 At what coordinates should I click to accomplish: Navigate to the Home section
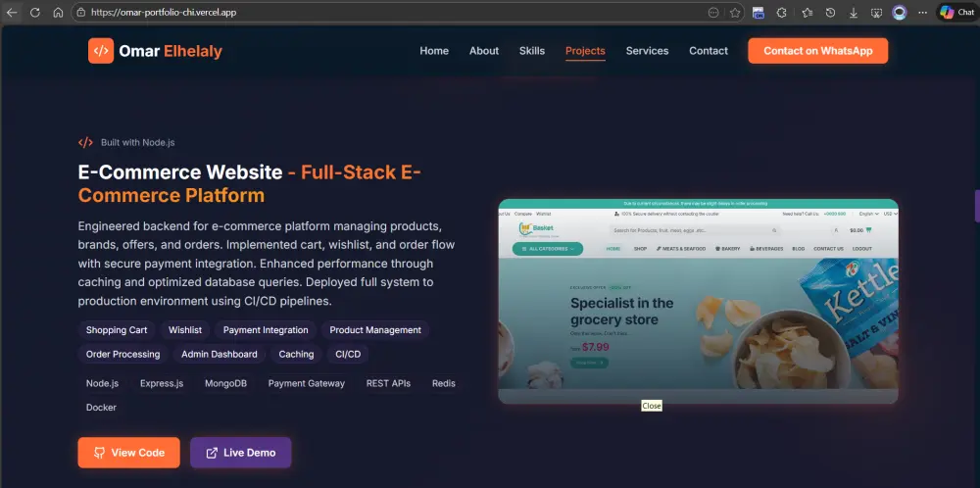(434, 51)
